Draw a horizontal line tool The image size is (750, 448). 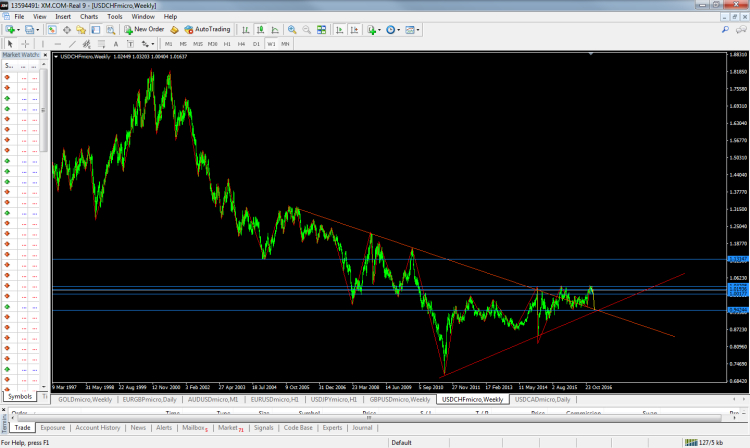[x=57, y=44]
